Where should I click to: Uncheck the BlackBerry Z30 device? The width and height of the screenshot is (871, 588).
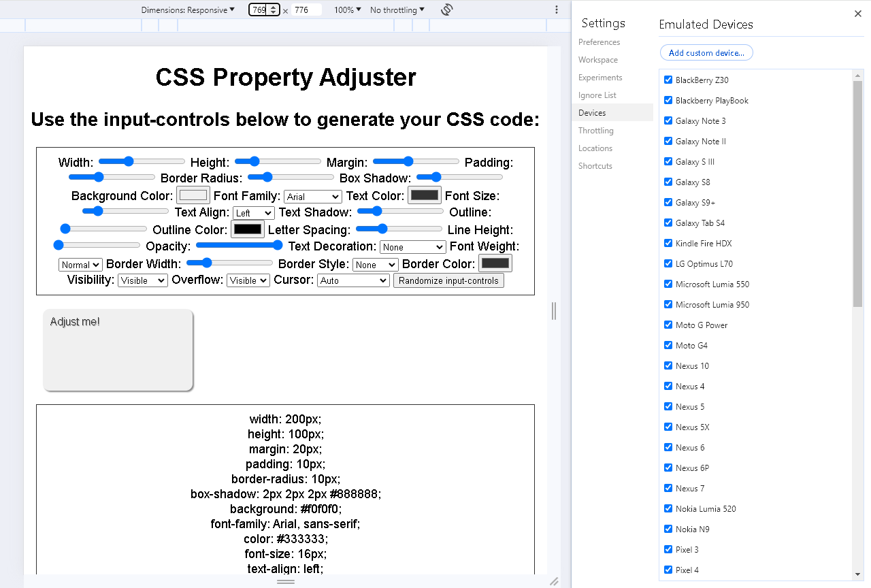pyautogui.click(x=668, y=80)
